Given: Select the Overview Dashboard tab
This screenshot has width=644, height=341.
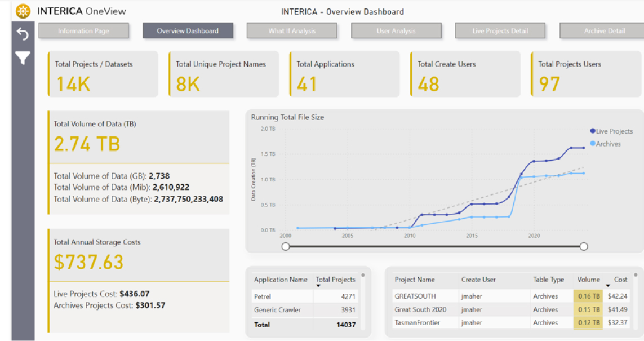Looking at the screenshot, I should (188, 31).
